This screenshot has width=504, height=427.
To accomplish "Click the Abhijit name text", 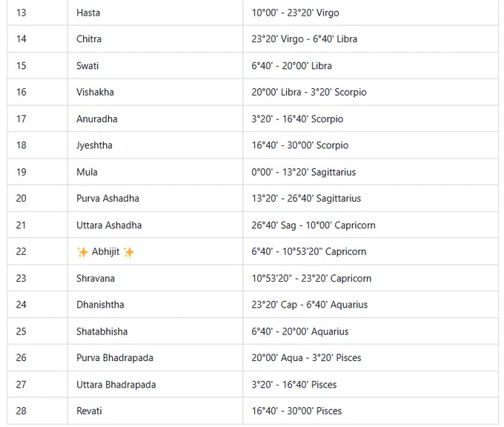I will pyautogui.click(x=105, y=251).
